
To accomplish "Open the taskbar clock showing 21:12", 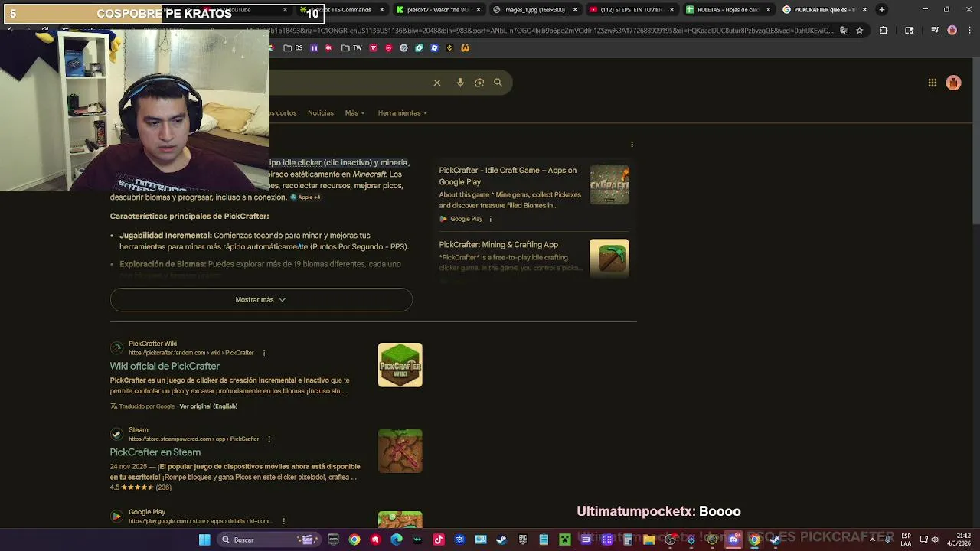I will tap(959, 540).
